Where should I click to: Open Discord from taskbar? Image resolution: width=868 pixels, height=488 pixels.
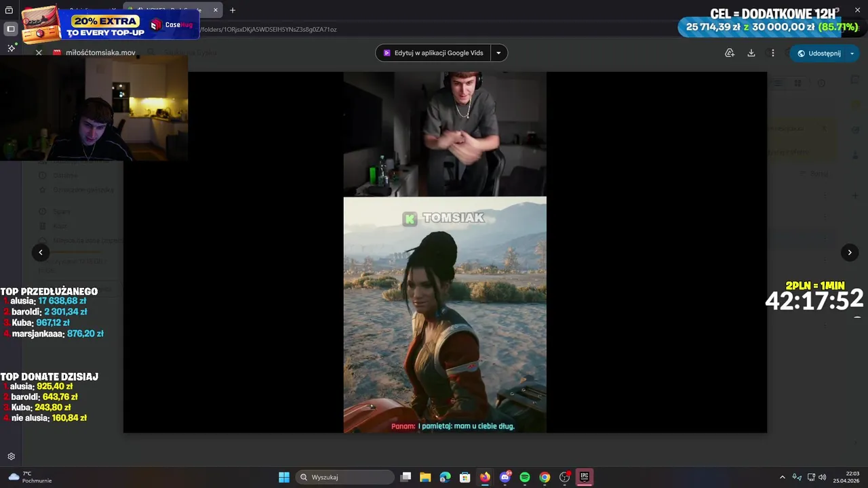pyautogui.click(x=505, y=477)
